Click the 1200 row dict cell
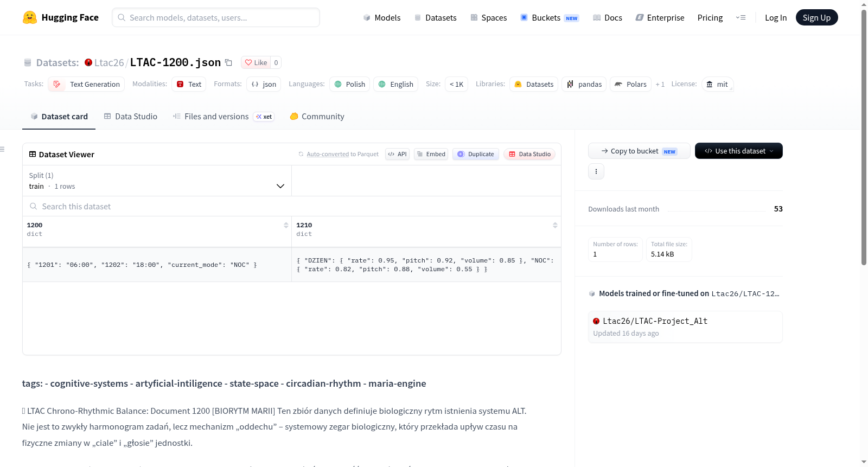This screenshot has height=467, width=868. pyautogui.click(x=157, y=265)
